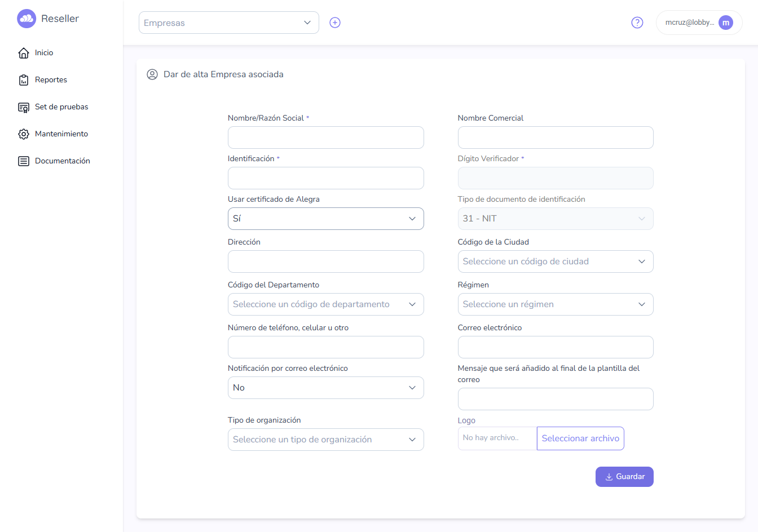Open the help question mark icon
Viewport: 758px width, 532px height.
point(637,23)
